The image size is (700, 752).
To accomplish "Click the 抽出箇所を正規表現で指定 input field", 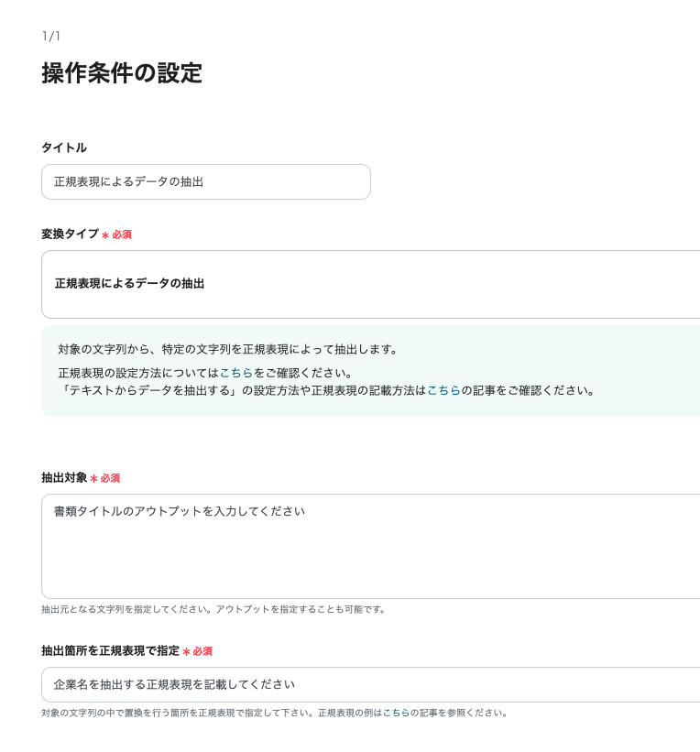I will (370, 684).
